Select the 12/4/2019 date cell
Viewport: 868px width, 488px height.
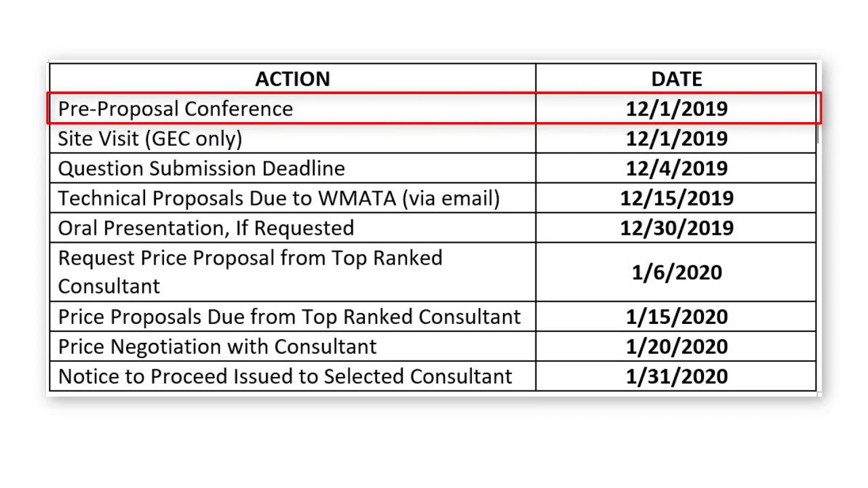(x=676, y=168)
